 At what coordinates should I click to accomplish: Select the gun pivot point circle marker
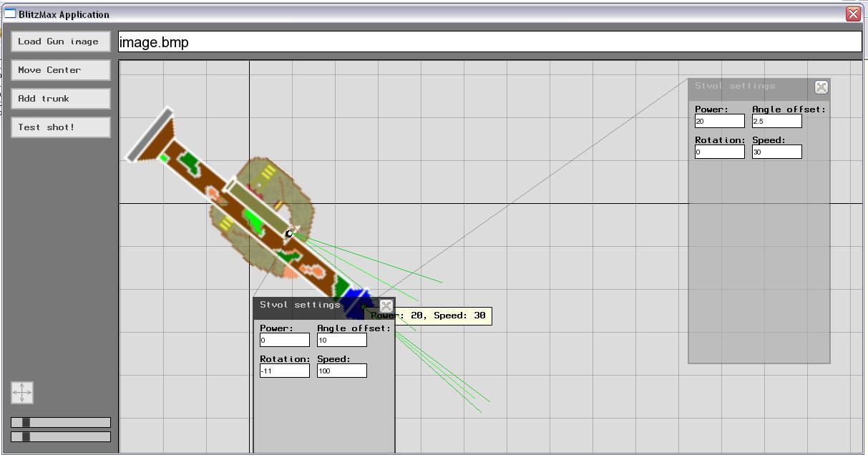[290, 233]
